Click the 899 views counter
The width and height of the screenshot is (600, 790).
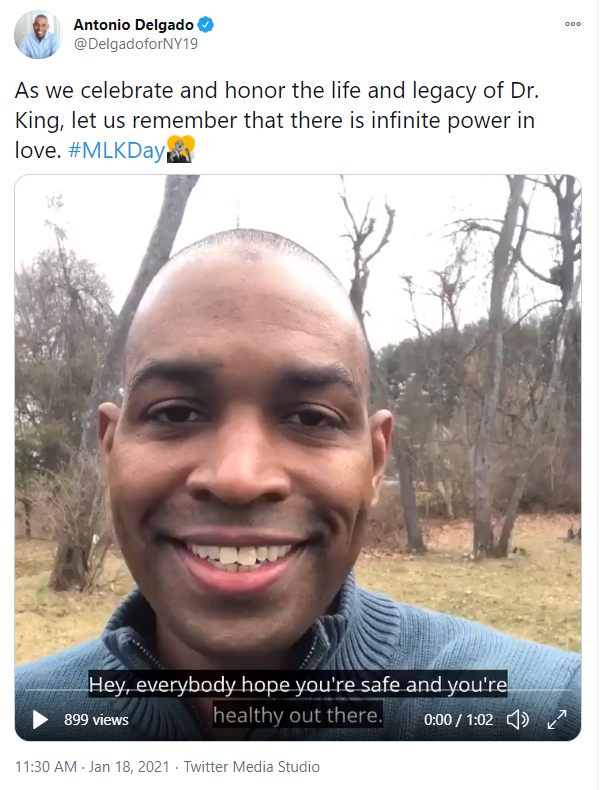coord(96,720)
